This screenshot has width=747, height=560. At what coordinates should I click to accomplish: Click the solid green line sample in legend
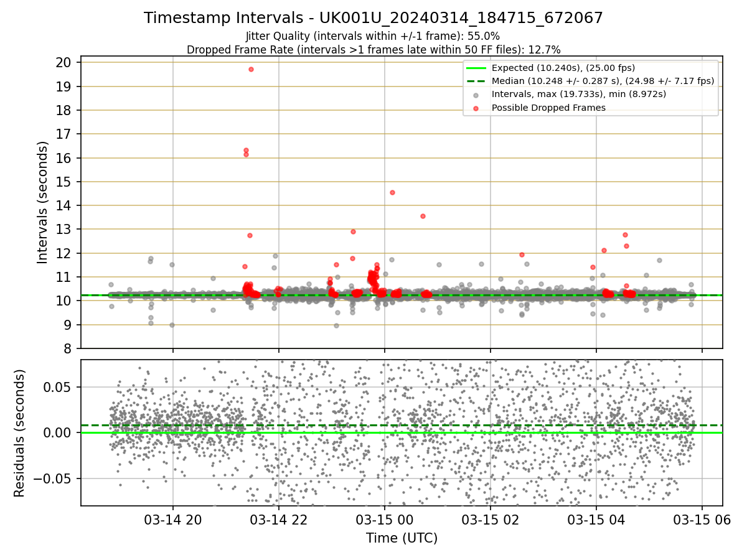click(476, 68)
